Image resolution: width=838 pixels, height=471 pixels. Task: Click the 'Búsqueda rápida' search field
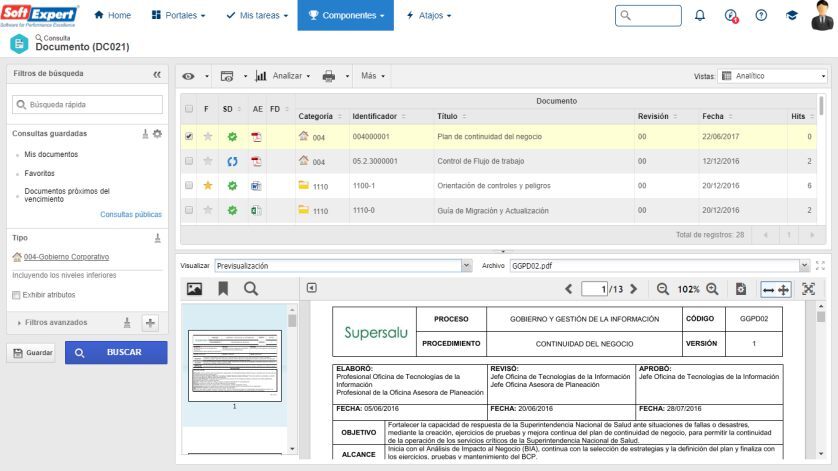pyautogui.click(x=87, y=104)
